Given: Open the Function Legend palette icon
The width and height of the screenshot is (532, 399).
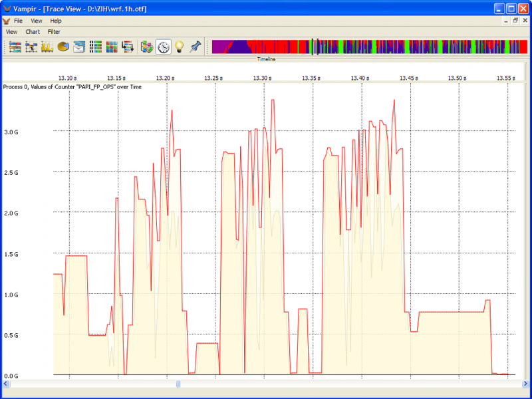Looking at the screenshot, I should coord(147,47).
